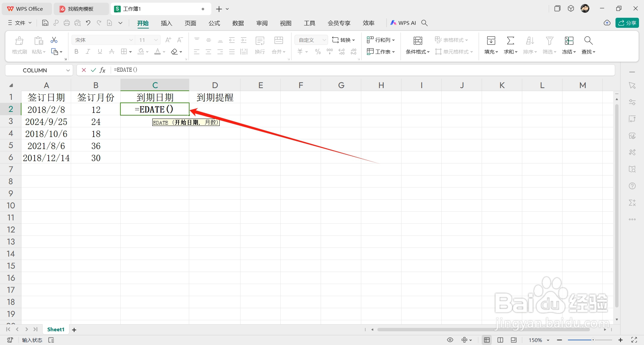Switch to the 插入 Insert tab
This screenshot has width=644, height=345.
pos(166,23)
